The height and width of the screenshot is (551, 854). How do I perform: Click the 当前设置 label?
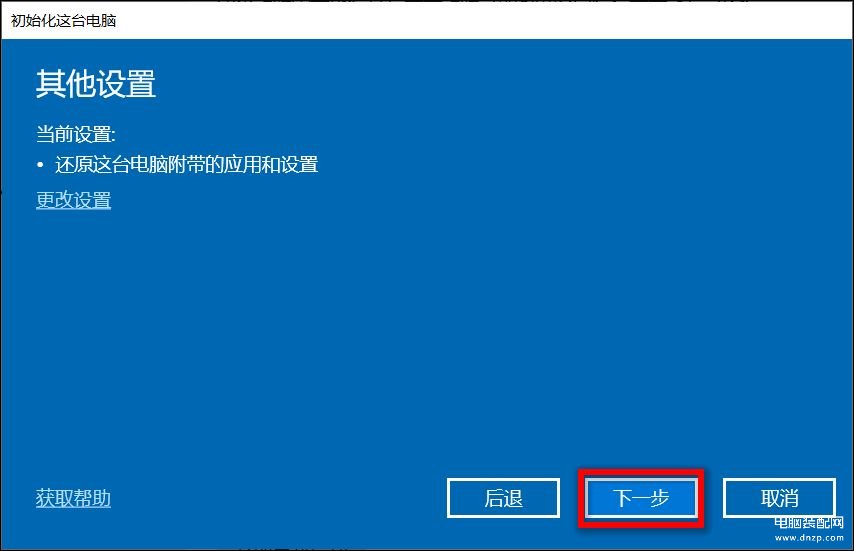pos(76,134)
